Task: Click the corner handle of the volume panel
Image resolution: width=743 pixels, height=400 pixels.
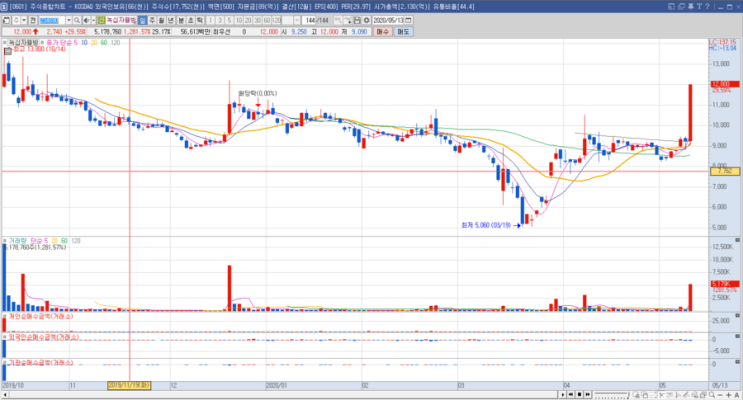Action: click(x=737, y=240)
